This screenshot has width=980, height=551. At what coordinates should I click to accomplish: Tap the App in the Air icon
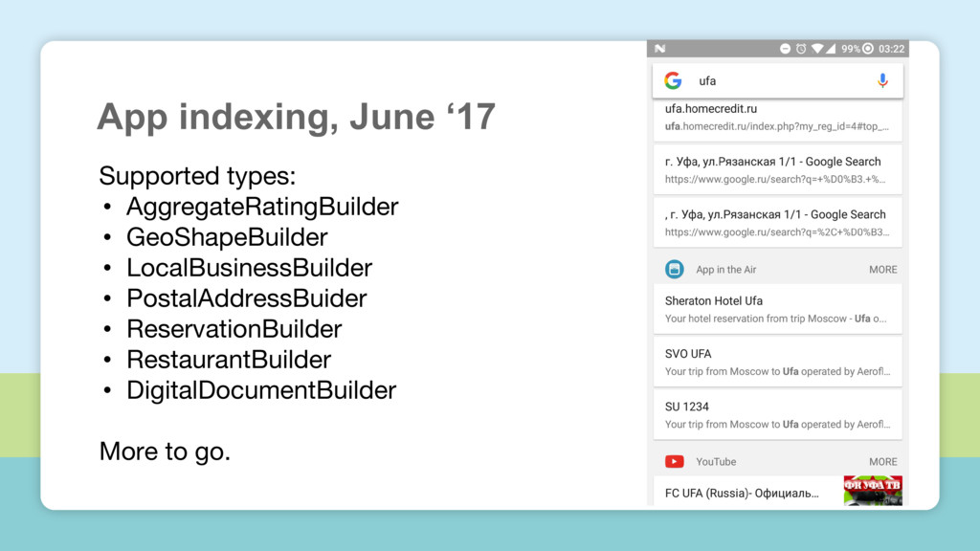pyautogui.click(x=674, y=269)
